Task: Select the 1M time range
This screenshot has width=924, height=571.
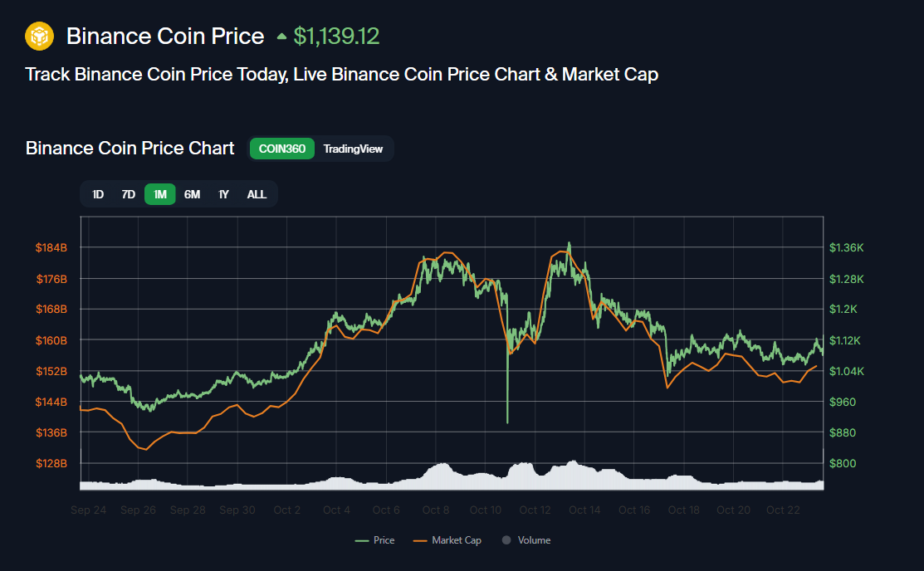Action: pos(160,194)
